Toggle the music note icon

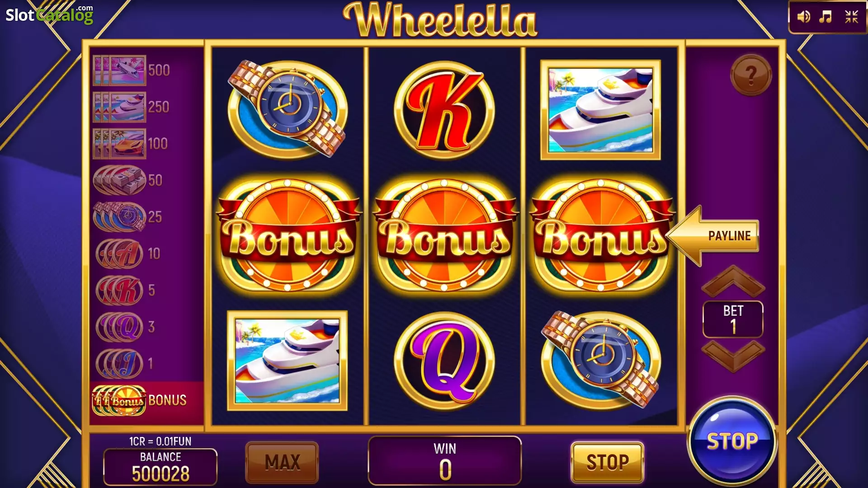coord(826,17)
